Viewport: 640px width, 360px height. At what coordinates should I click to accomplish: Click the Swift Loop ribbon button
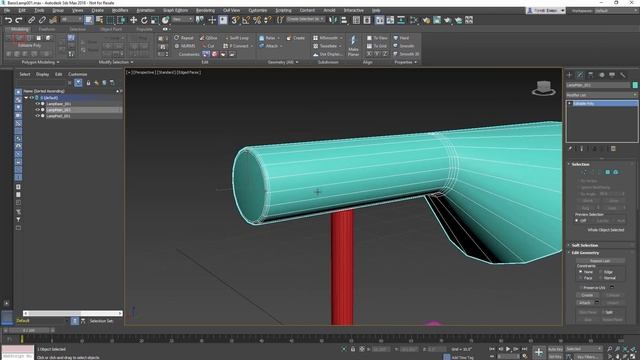[x=236, y=38]
